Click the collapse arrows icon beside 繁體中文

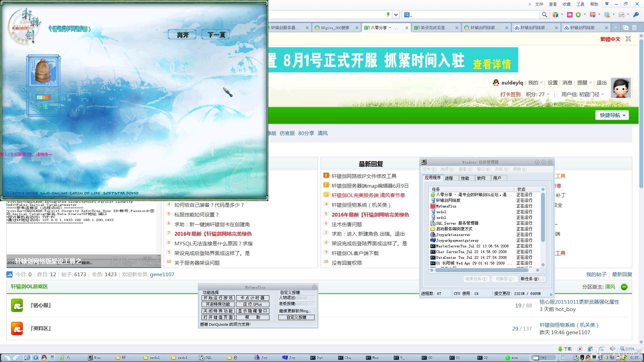[628, 39]
